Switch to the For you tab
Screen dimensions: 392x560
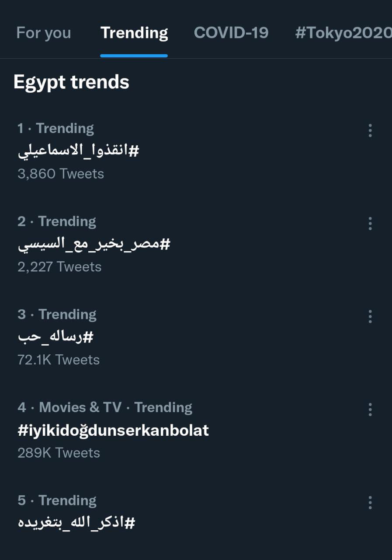pos(43,33)
